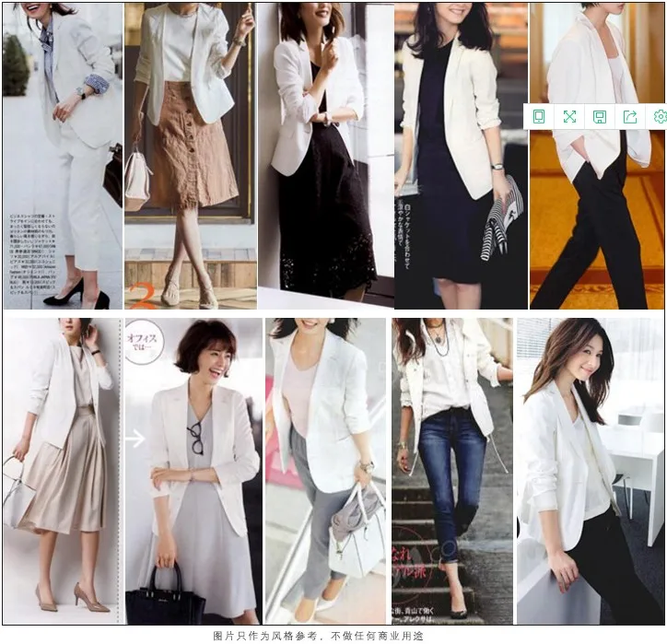Select photo of short-haired woman in gray dress
The width and height of the screenshot is (667, 644).
click(193, 472)
